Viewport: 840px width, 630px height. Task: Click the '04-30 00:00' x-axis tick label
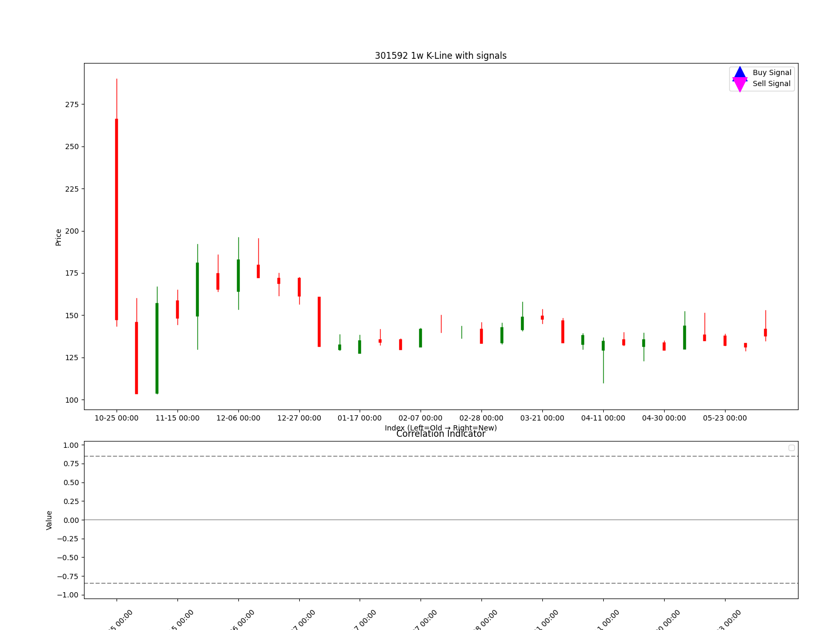click(x=664, y=418)
